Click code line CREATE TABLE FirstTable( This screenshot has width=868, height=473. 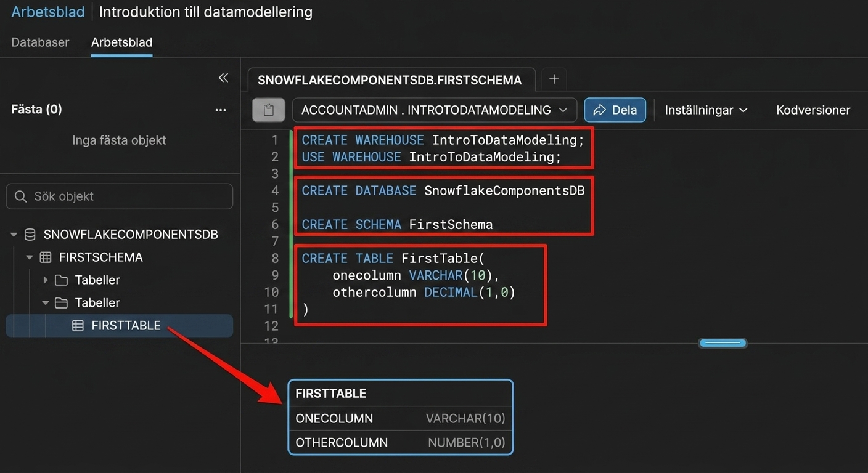(x=393, y=259)
